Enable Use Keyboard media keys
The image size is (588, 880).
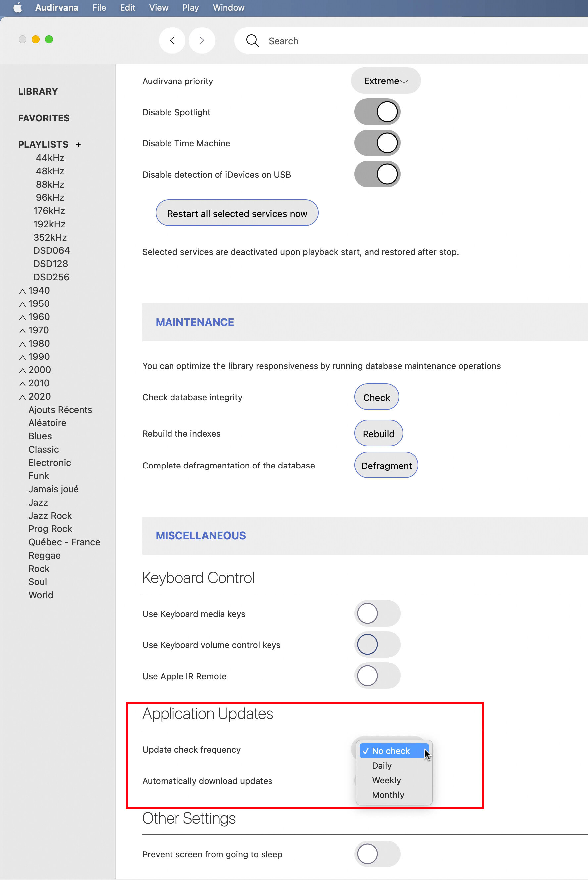377,613
